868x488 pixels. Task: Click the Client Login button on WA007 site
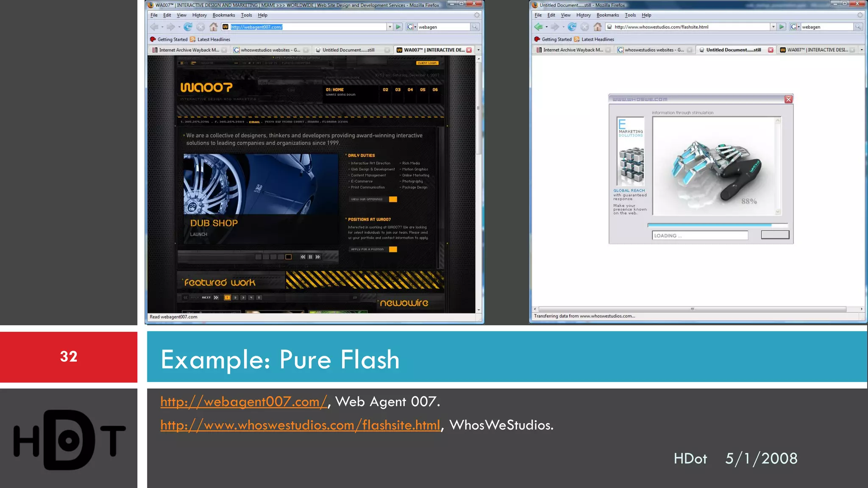pyautogui.click(x=427, y=63)
